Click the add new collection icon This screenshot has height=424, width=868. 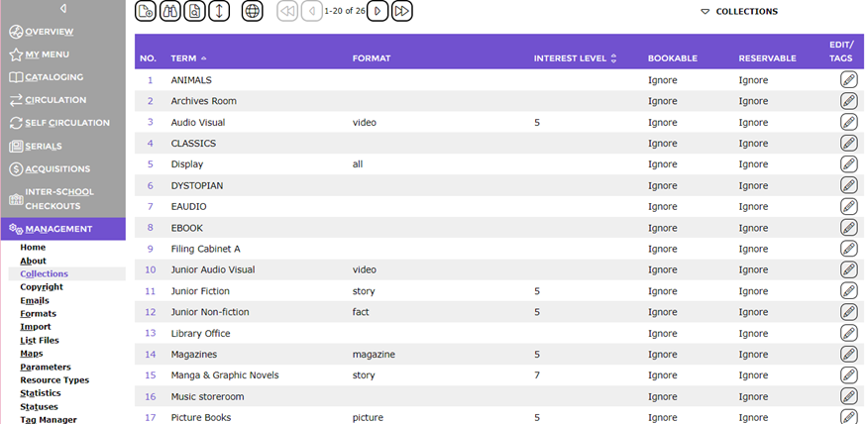(x=146, y=11)
